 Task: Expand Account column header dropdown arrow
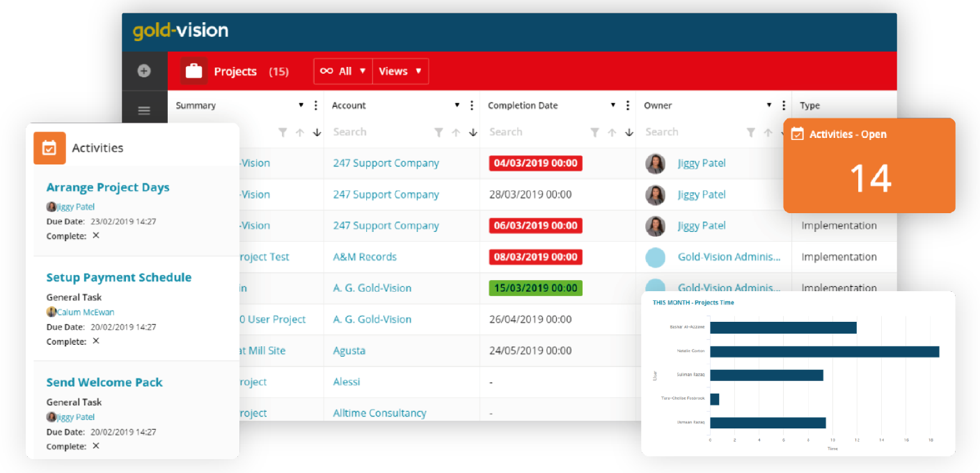coord(457,105)
